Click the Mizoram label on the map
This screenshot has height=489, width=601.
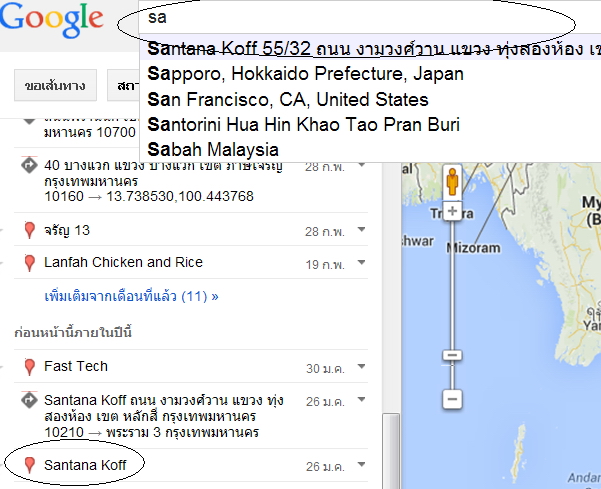pyautogui.click(x=474, y=248)
